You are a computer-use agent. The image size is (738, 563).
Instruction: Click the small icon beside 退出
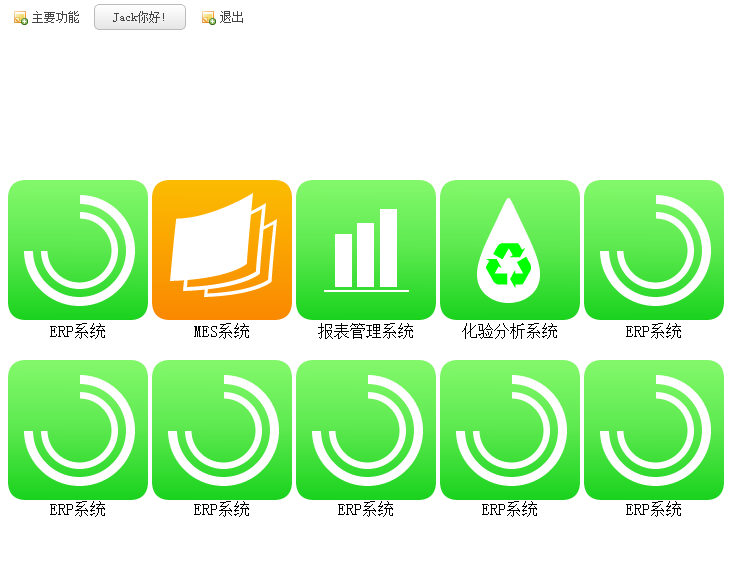[209, 18]
